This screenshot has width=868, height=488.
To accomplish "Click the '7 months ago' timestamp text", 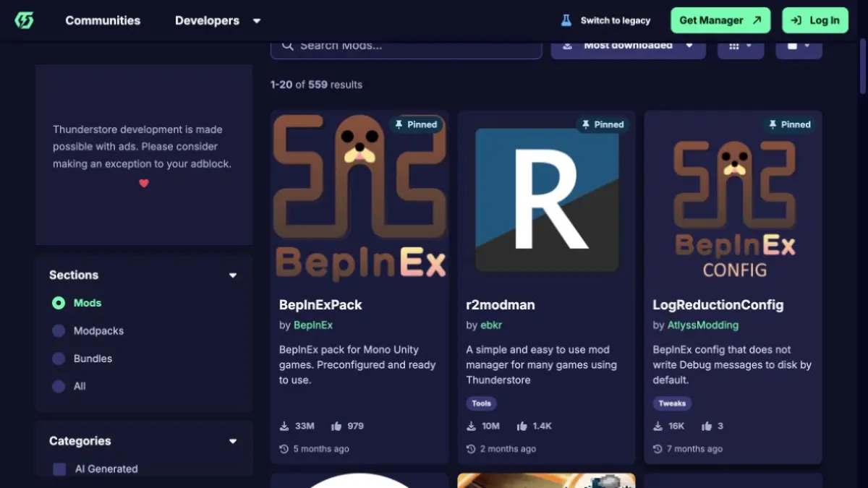I will [x=694, y=449].
